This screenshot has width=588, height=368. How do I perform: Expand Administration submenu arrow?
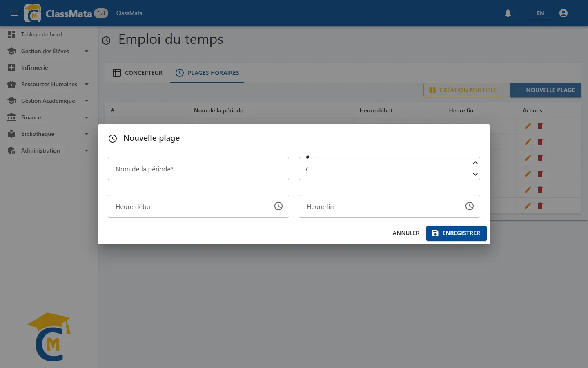pyautogui.click(x=87, y=150)
